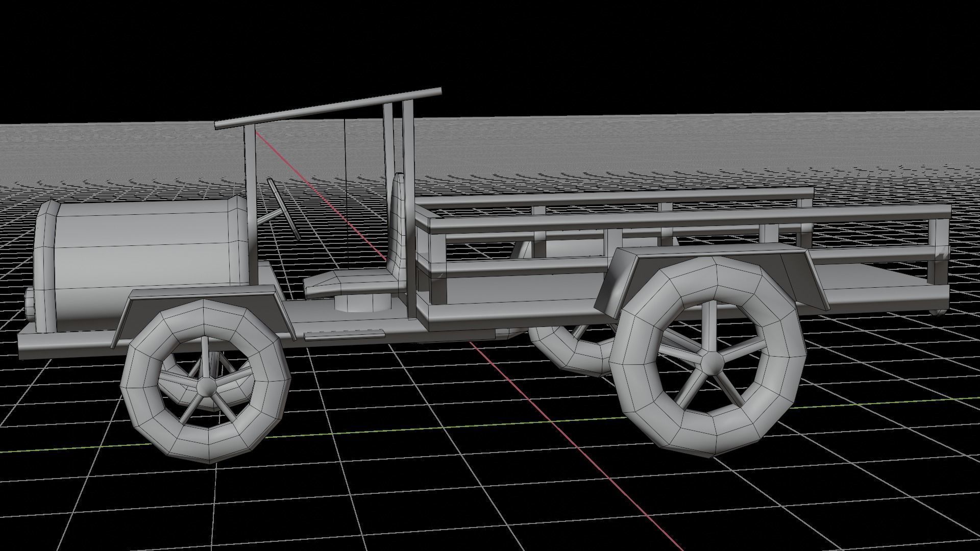
Task: Click the front wheel center hub
Action: [206, 388]
